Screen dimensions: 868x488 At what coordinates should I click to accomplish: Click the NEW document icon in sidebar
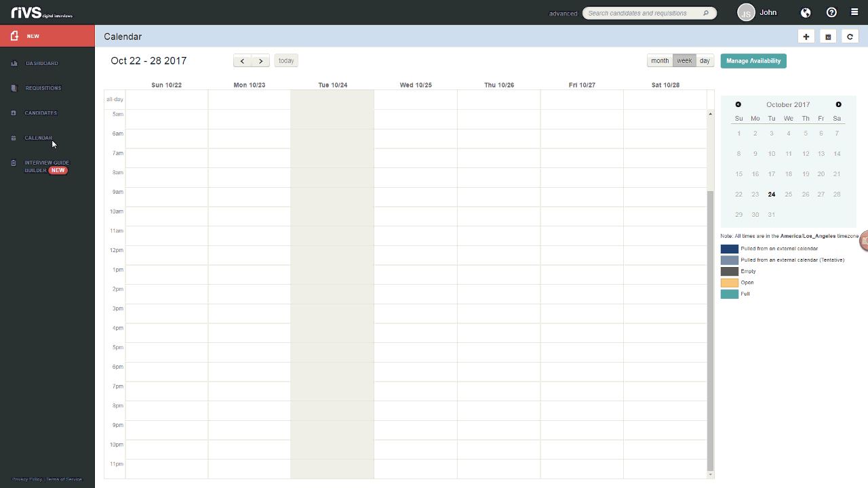(15, 36)
